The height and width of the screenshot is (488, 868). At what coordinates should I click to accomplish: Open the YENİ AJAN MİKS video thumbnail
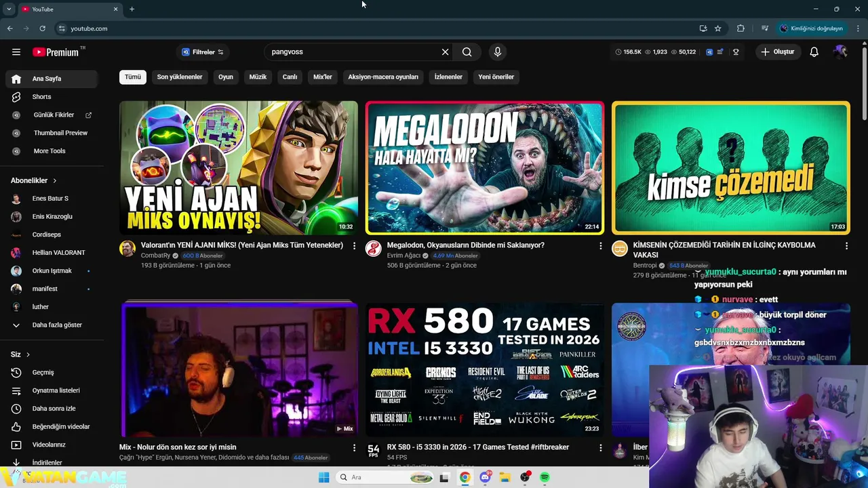pyautogui.click(x=239, y=168)
